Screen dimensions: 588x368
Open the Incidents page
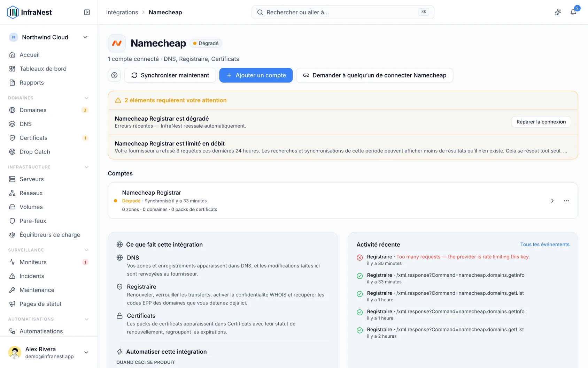click(49, 276)
